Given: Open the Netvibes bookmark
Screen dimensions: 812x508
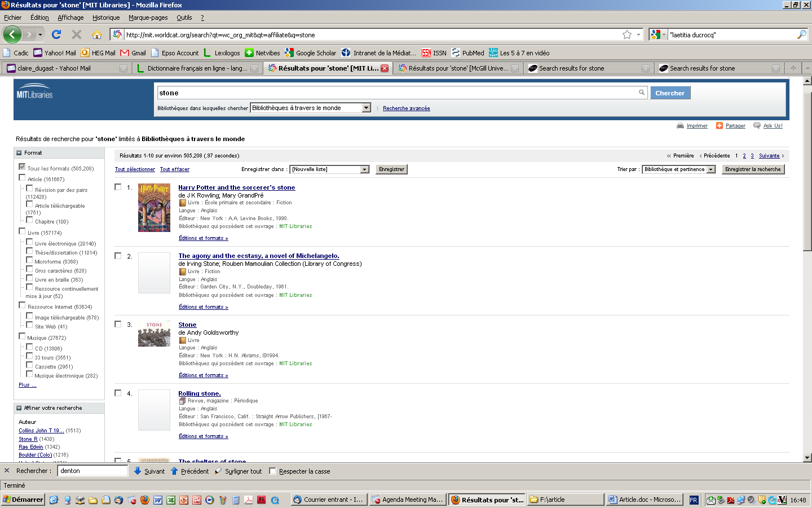Looking at the screenshot, I should coord(262,53).
